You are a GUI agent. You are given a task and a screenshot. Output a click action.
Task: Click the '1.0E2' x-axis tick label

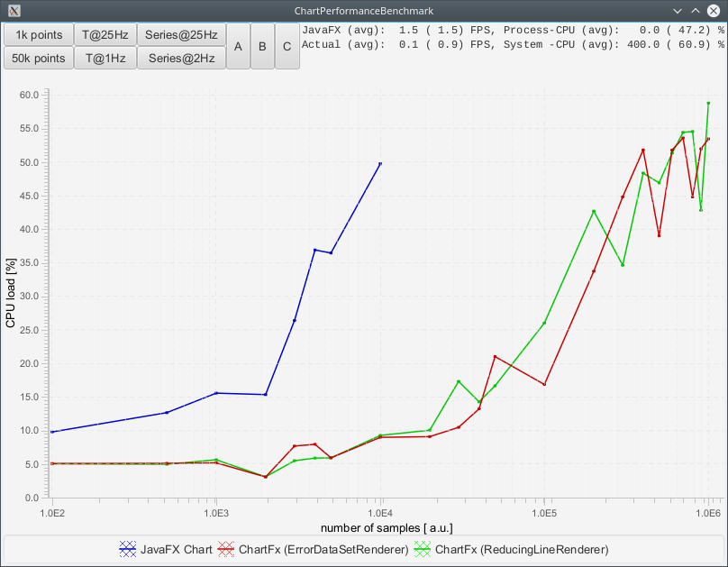coord(52,513)
